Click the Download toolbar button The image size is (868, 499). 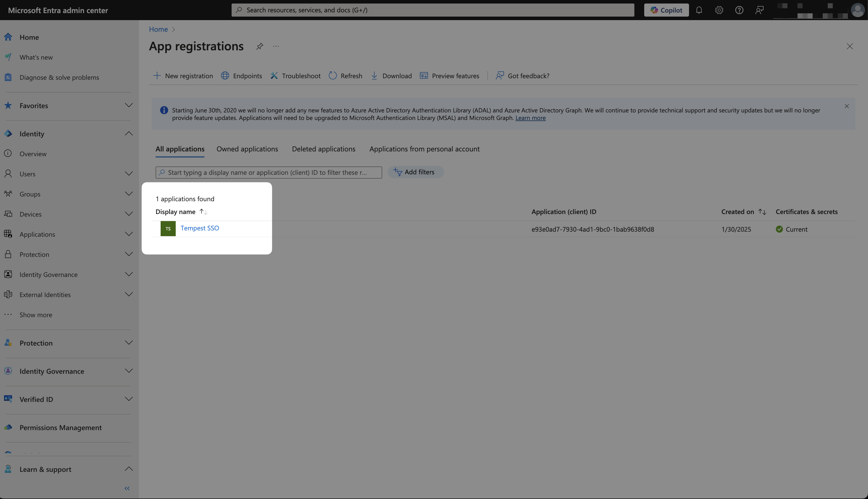pyautogui.click(x=391, y=76)
